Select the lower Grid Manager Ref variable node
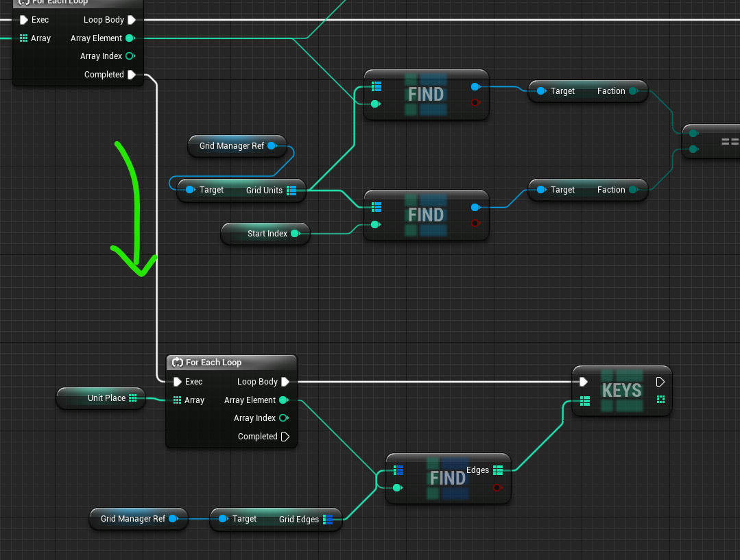This screenshot has width=740, height=560. (x=139, y=518)
